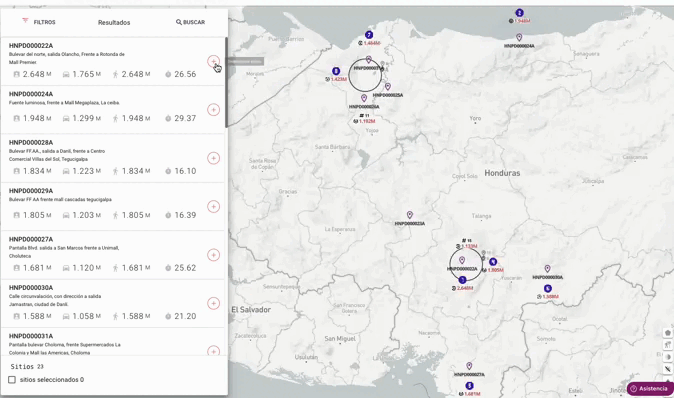Click the numbered cluster marker 2
Viewport: 674px width, 398px height.
pos(519,13)
